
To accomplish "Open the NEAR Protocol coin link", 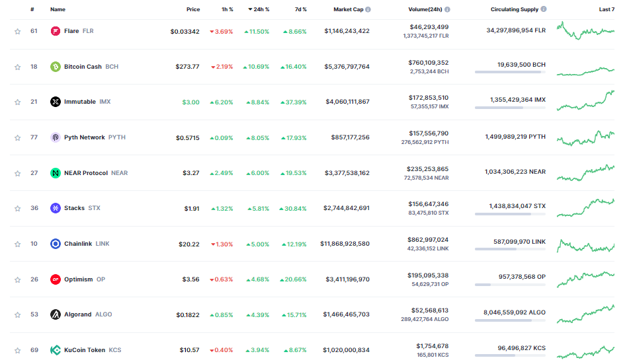I will (96, 173).
